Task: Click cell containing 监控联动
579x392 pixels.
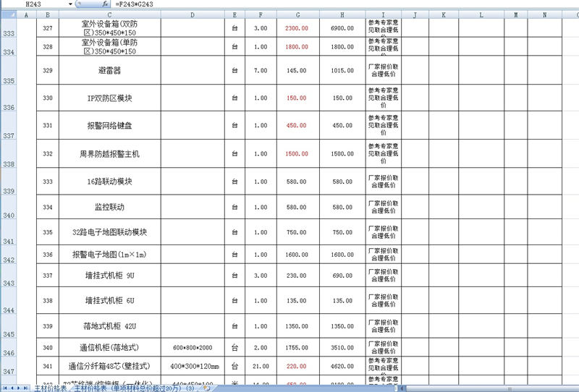Action: point(110,207)
